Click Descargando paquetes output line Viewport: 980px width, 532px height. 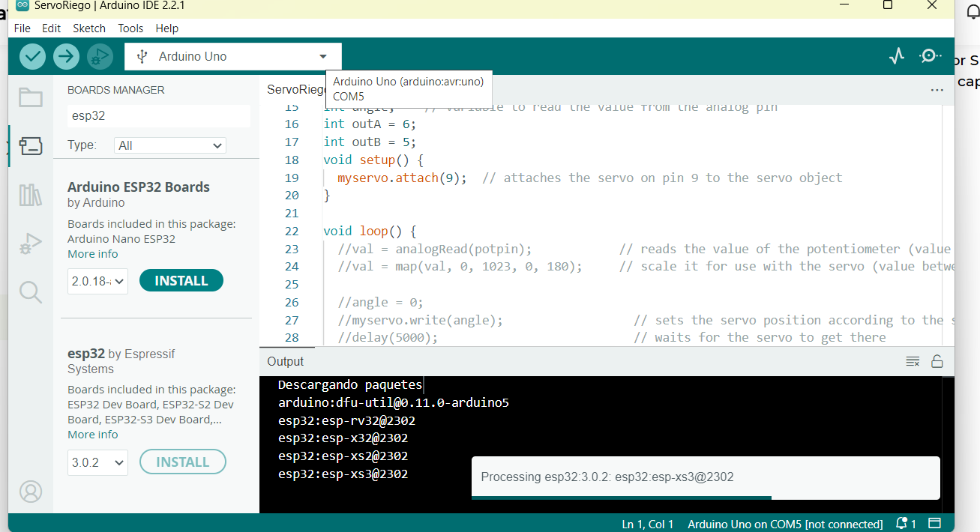[x=350, y=385]
